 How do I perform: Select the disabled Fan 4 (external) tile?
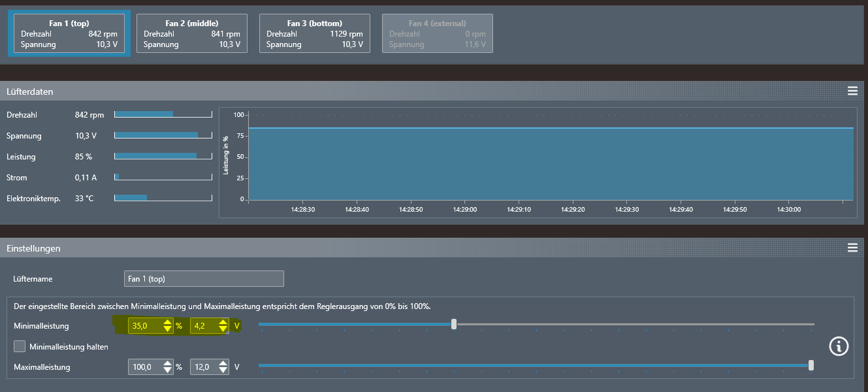coord(438,34)
